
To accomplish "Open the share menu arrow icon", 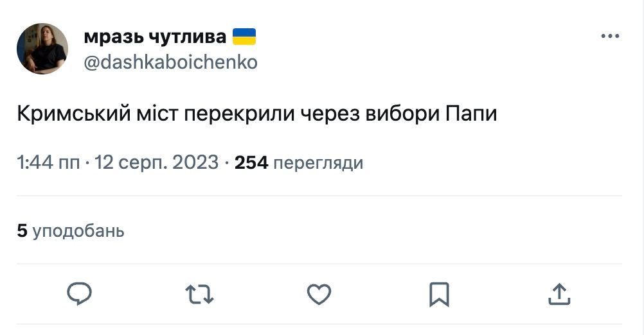I will click(x=559, y=294).
